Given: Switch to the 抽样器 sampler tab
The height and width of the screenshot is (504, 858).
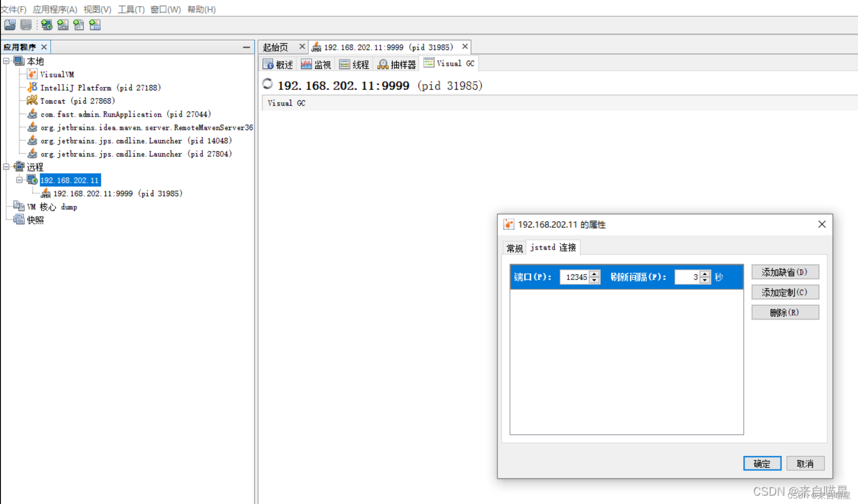Looking at the screenshot, I should point(397,65).
